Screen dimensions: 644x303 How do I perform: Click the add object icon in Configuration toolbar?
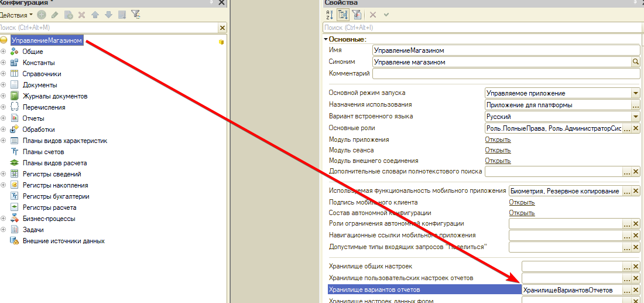pyautogui.click(x=42, y=14)
